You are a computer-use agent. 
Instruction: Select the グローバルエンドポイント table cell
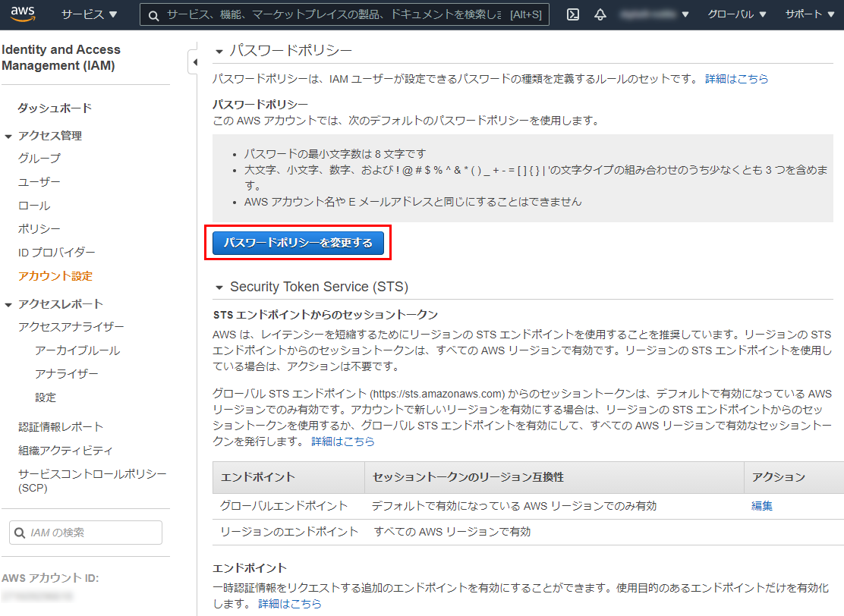pyautogui.click(x=284, y=506)
